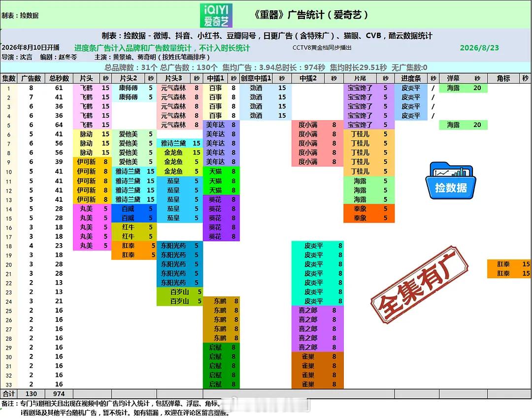This screenshot has height=418, width=532.
Task: Select 片头3 雅诗兰黛 cell in episode 7 row
Action: (173, 143)
